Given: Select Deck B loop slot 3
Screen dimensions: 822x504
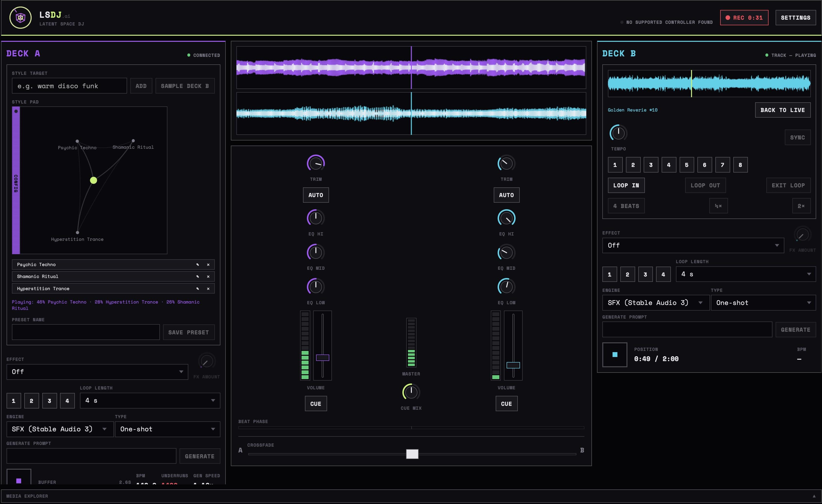Looking at the screenshot, I should click(645, 275).
